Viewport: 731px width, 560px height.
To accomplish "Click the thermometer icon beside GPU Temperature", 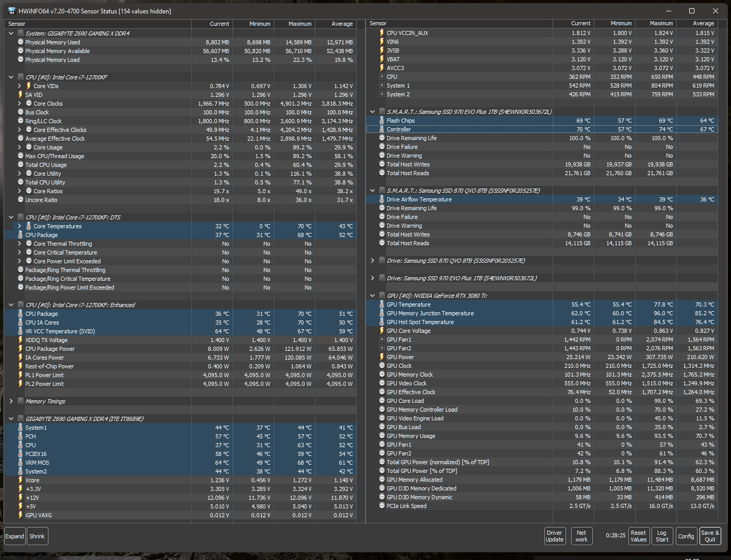I will pos(382,304).
